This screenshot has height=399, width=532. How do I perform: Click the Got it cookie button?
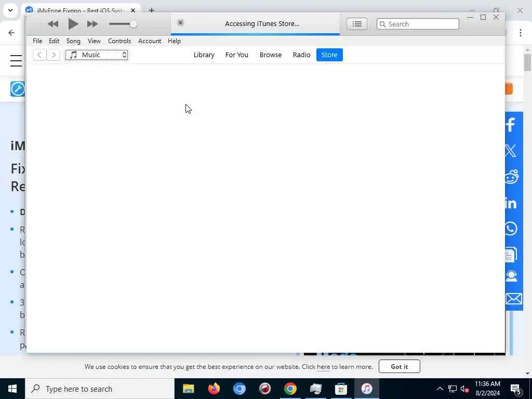coord(400,366)
